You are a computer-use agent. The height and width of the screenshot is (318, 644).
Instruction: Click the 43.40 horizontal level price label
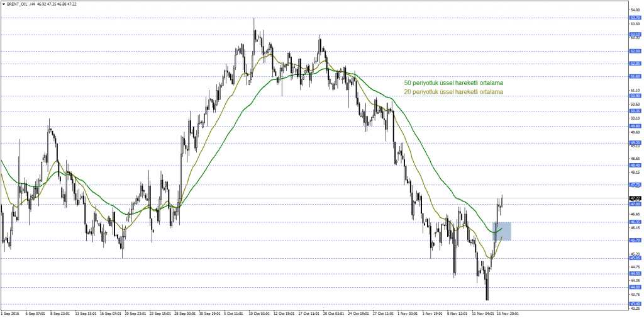[x=635, y=304]
